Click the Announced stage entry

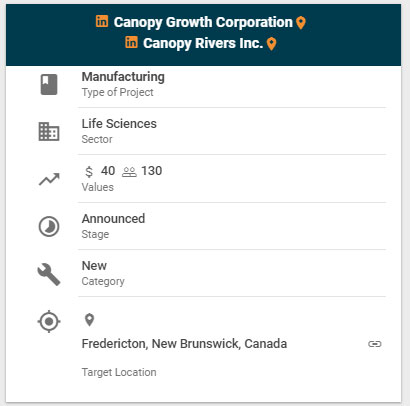click(113, 219)
